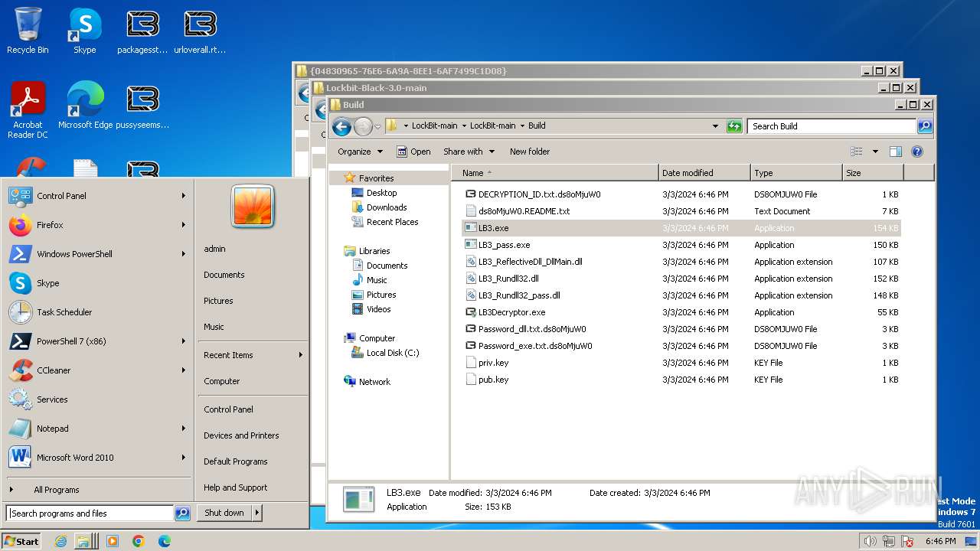This screenshot has height=551, width=980.
Task: Expand the Share with dropdown
Action: pos(469,152)
